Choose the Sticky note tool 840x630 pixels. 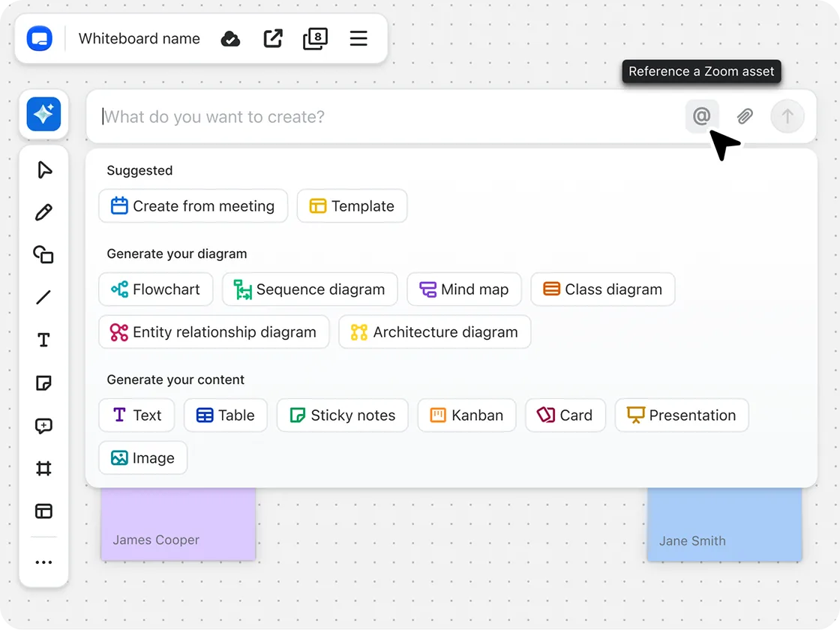pos(43,383)
